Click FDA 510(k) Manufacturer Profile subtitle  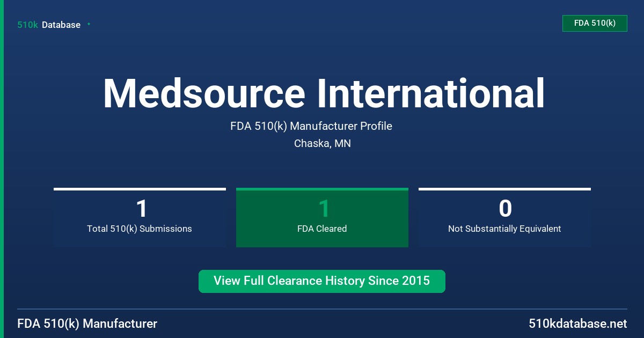click(x=311, y=126)
